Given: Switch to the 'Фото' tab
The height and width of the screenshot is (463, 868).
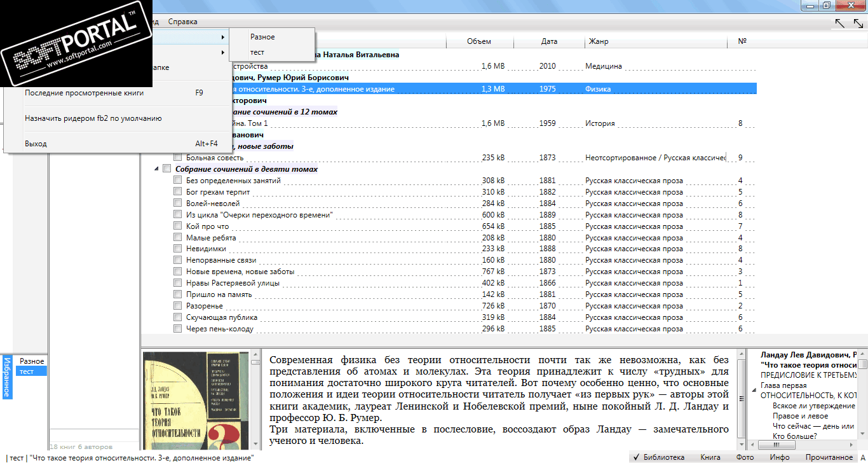Looking at the screenshot, I should tap(745, 457).
